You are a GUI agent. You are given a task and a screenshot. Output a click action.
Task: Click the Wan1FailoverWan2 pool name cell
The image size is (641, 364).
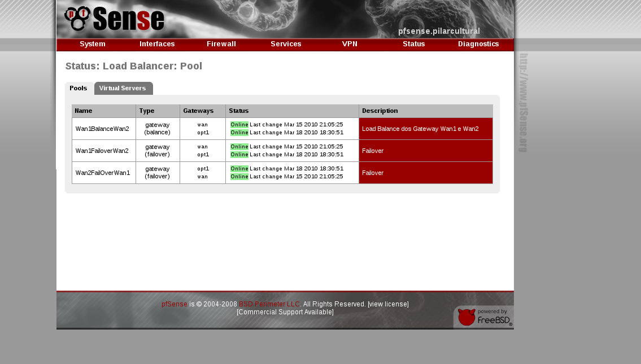(x=102, y=151)
